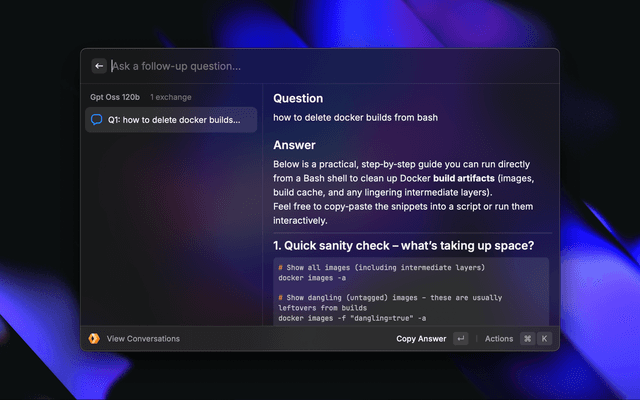Click the 1 exchange label
The width and height of the screenshot is (640, 400).
[171, 97]
